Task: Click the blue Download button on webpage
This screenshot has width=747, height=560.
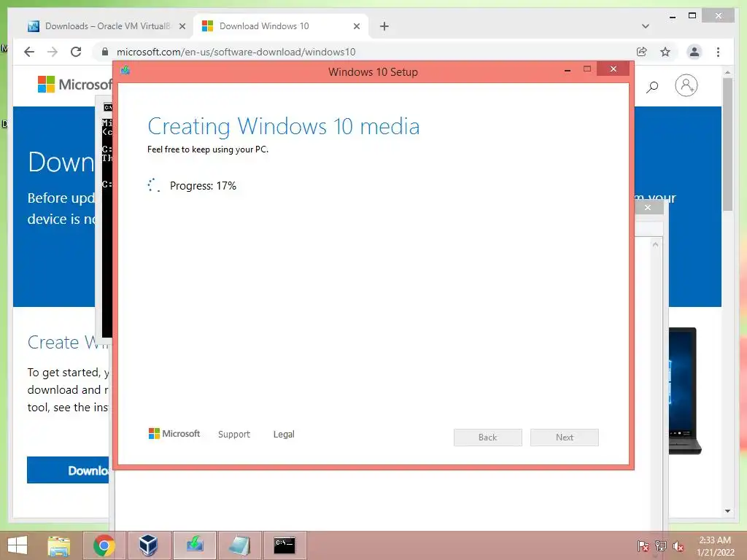Action: point(68,470)
